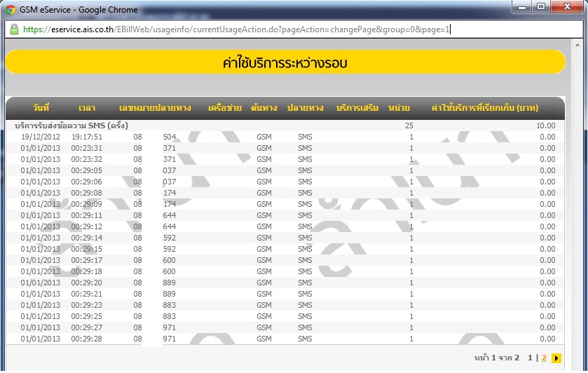588x373 pixels.
Task: Open page 2 link in pagination
Action: point(544,358)
